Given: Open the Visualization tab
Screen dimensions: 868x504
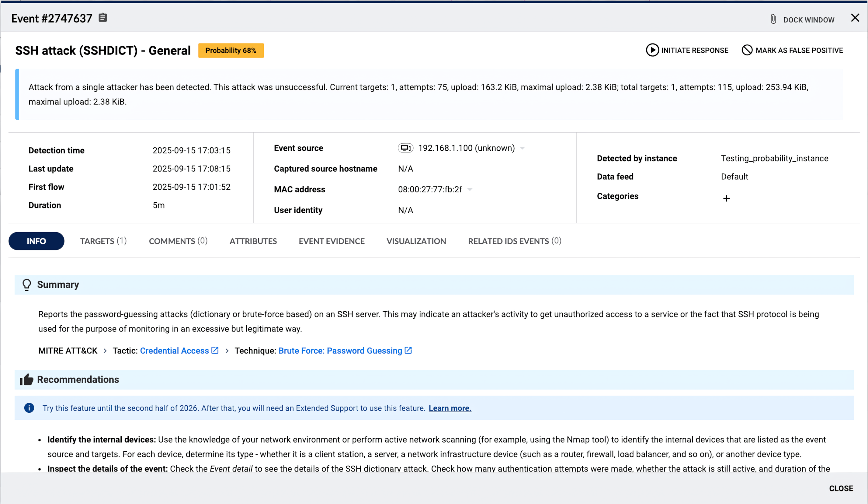Looking at the screenshot, I should (416, 241).
